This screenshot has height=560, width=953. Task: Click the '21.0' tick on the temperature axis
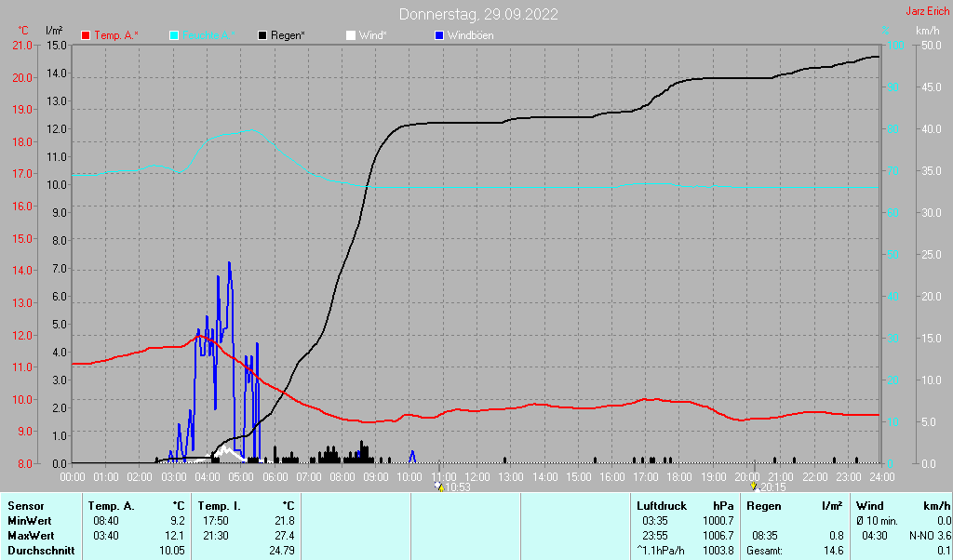coord(22,46)
